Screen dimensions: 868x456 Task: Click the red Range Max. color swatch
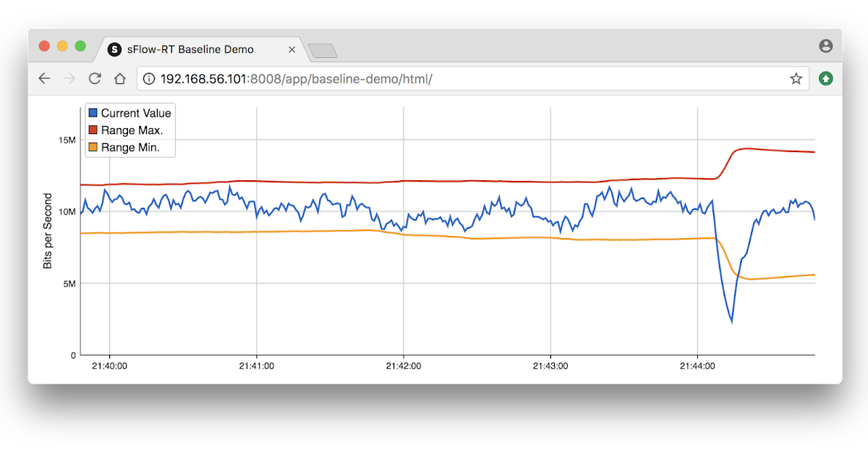[x=93, y=130]
